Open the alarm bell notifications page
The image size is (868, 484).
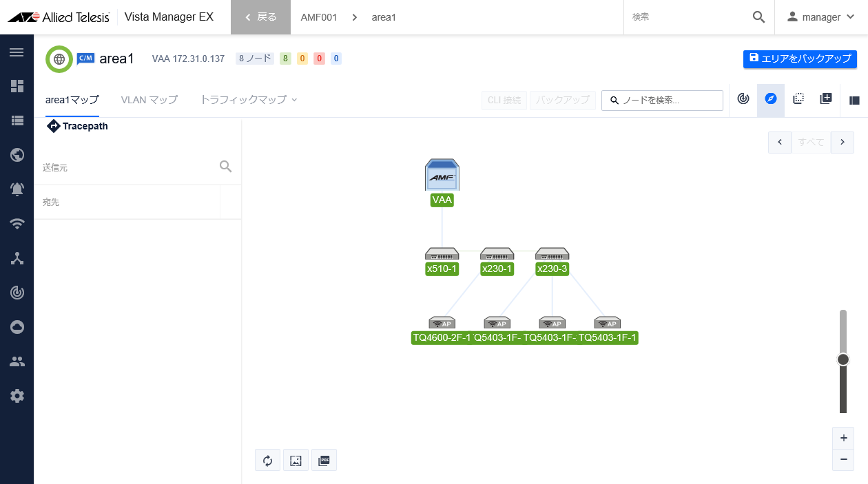pos(17,189)
